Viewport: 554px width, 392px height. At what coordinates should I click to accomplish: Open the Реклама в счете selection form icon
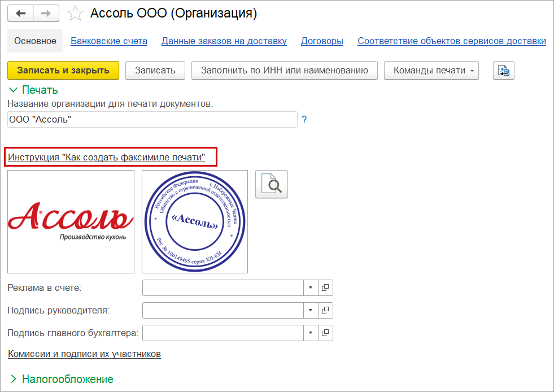coord(325,288)
